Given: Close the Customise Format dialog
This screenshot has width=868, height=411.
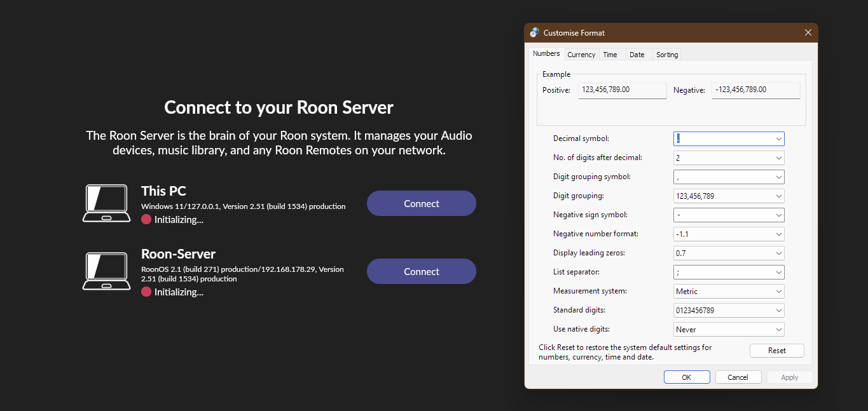Looking at the screenshot, I should (x=808, y=32).
